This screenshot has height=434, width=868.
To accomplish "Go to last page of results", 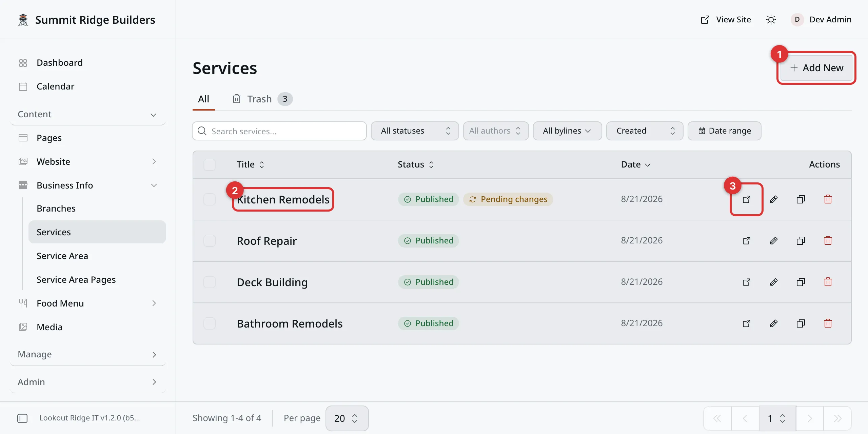I will 837,418.
